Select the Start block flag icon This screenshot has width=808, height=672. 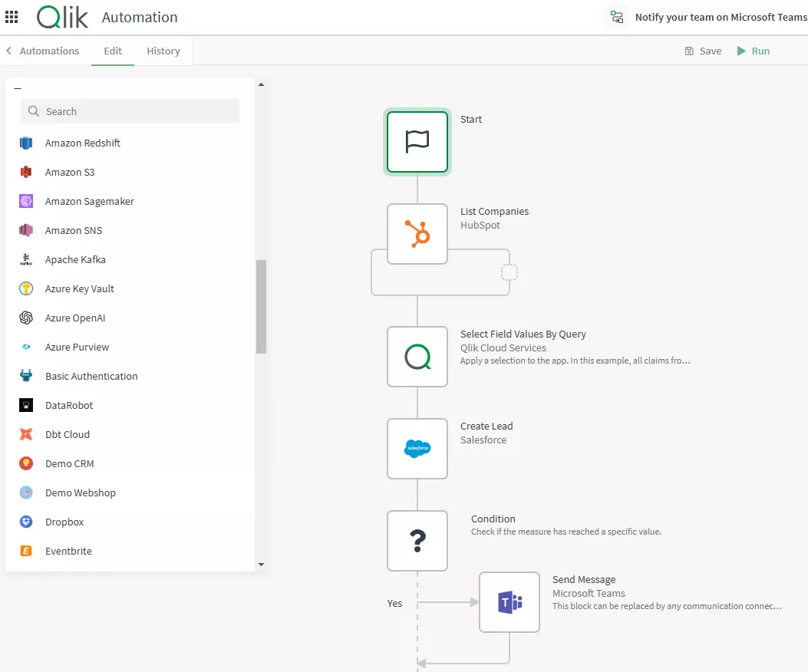pos(417,142)
